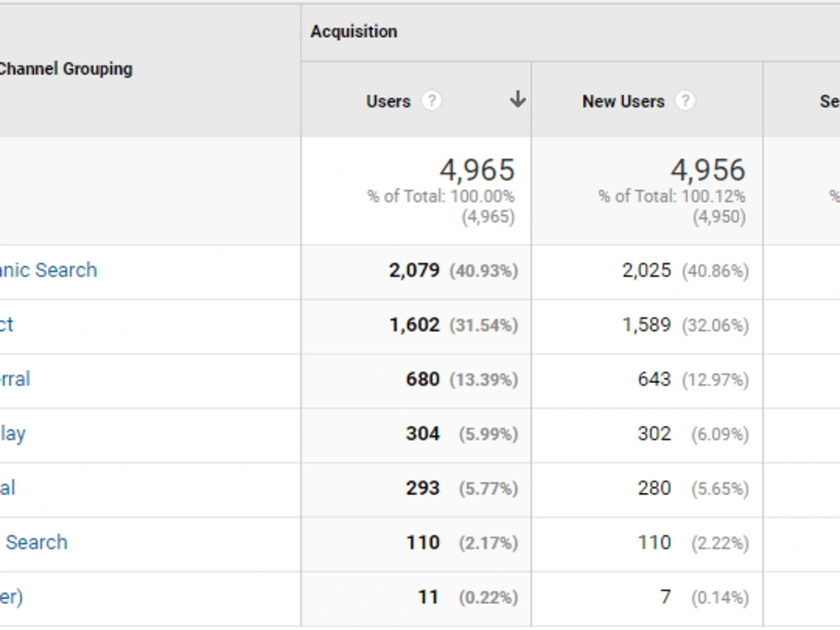Open the Display channel link
840x630 pixels.
tap(13, 433)
